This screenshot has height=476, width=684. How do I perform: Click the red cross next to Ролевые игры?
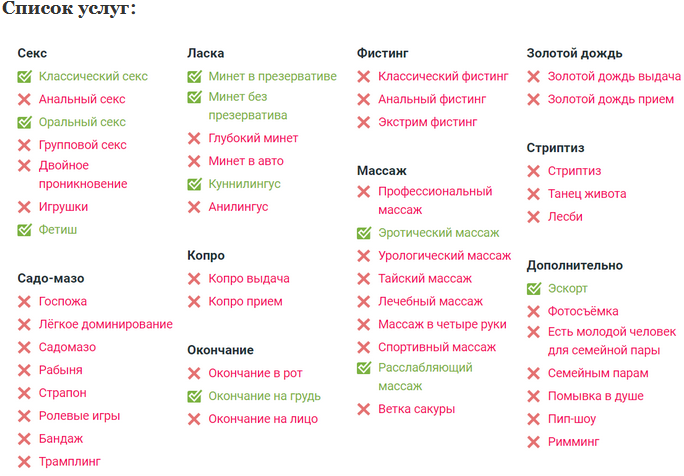pyautogui.click(x=25, y=416)
